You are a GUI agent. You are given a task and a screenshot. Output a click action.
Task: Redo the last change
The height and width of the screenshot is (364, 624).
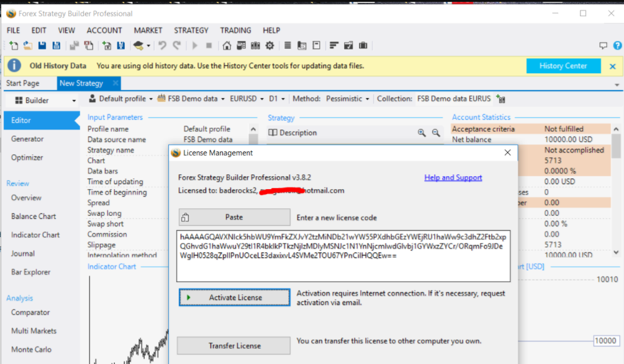point(176,45)
